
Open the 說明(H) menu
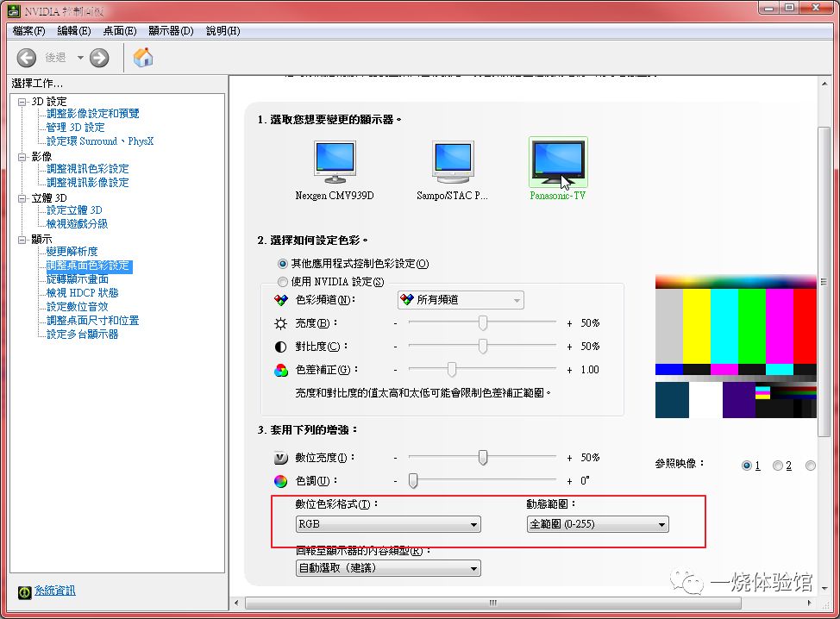[x=223, y=31]
